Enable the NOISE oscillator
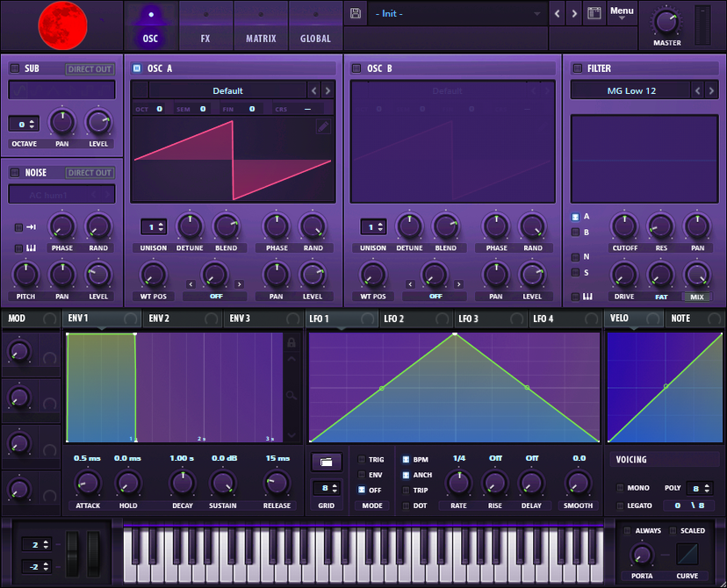727x588 pixels. pos(15,172)
